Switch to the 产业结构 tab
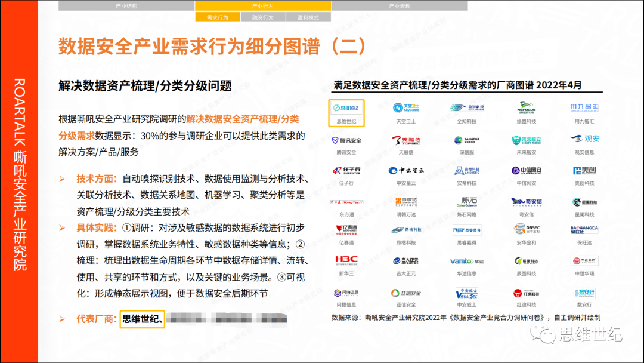 126,6
